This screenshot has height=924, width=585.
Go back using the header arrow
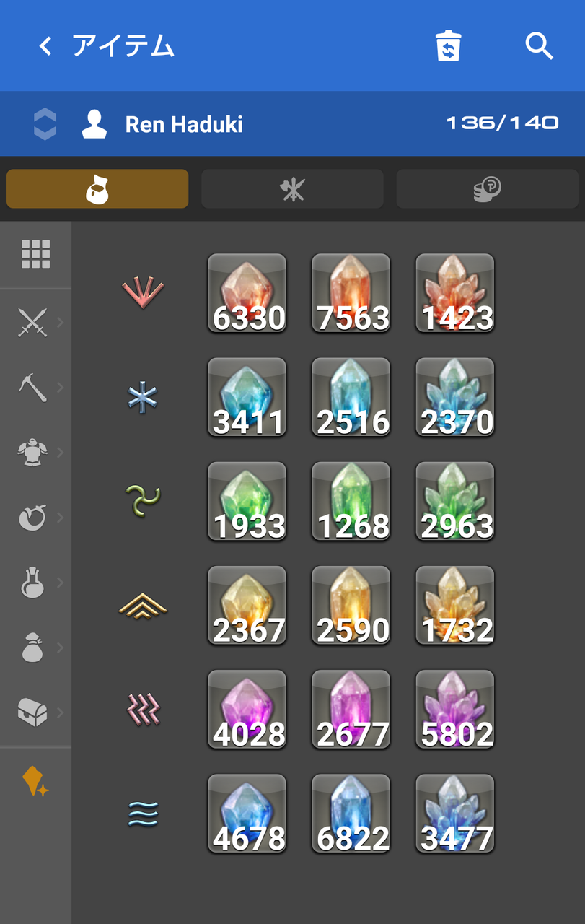coord(45,47)
